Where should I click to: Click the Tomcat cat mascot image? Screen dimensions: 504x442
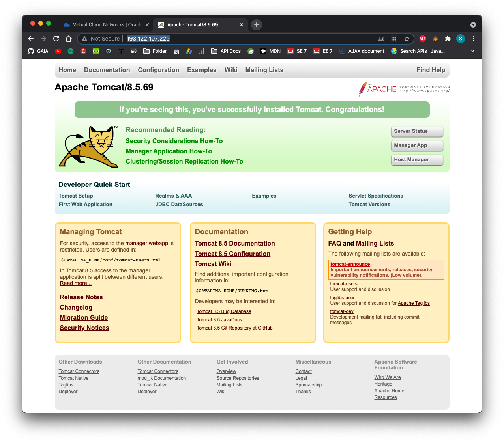point(88,147)
